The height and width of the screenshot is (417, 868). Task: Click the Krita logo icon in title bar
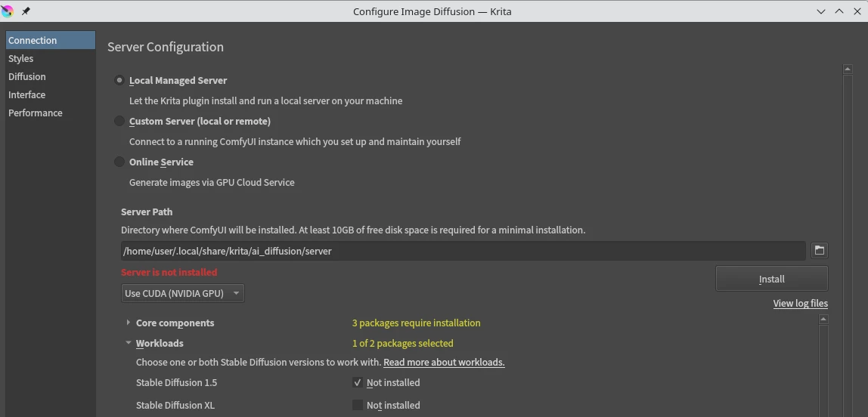coord(8,11)
